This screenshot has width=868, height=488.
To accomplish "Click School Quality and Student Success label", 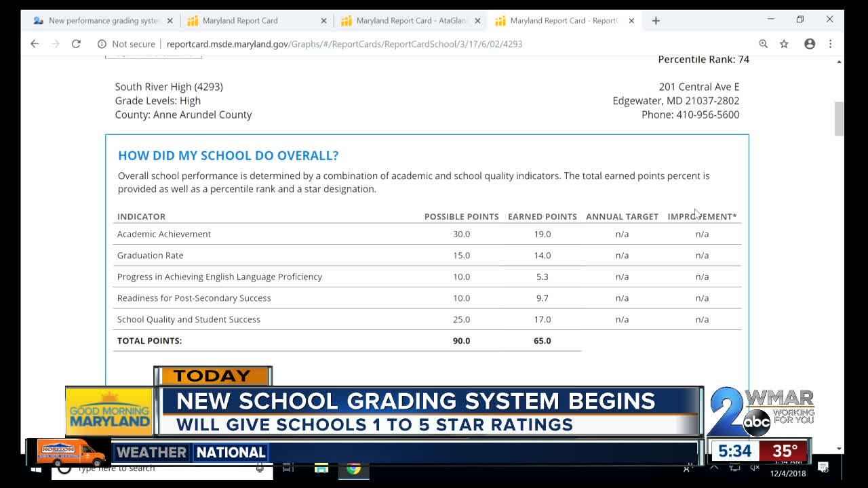I will 189,319.
